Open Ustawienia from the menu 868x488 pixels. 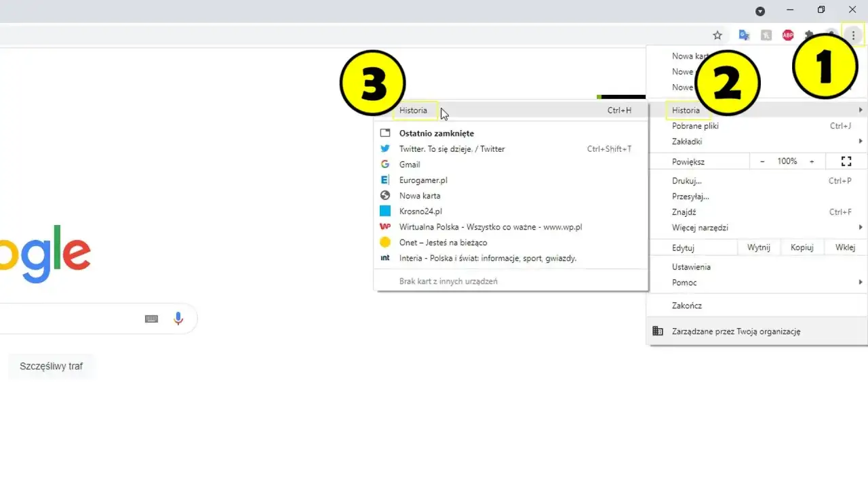pyautogui.click(x=691, y=267)
